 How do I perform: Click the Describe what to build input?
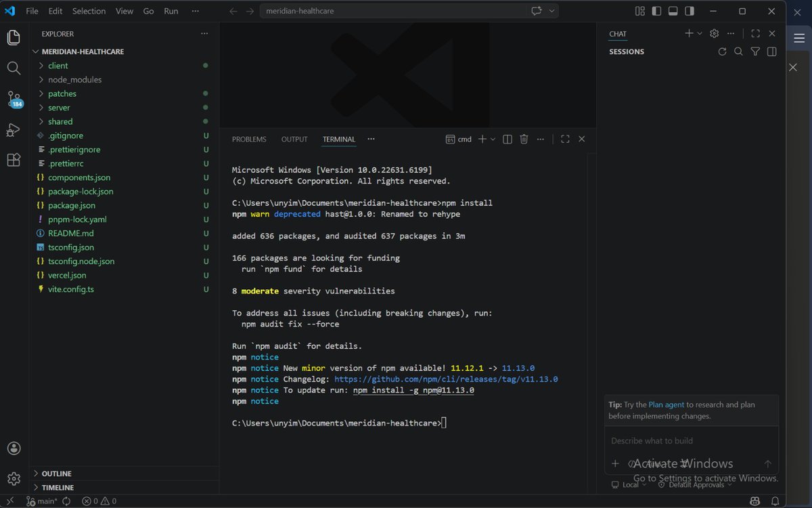(691, 441)
